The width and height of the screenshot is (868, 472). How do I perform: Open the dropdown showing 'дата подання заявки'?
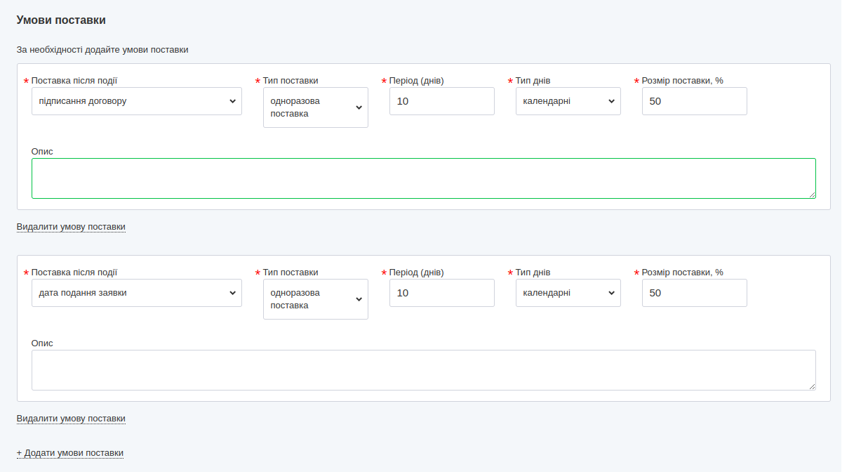pos(136,293)
